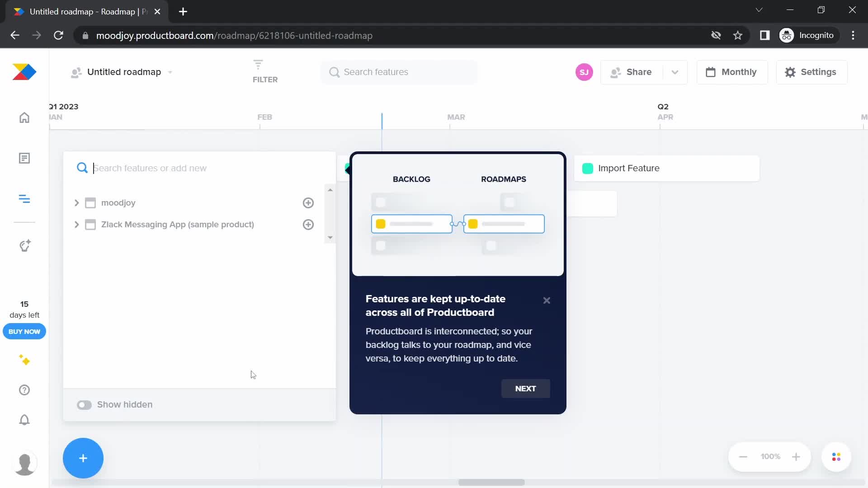This screenshot has height=488, width=868.
Task: Click the 100% zoom level indicator
Action: [770, 457]
